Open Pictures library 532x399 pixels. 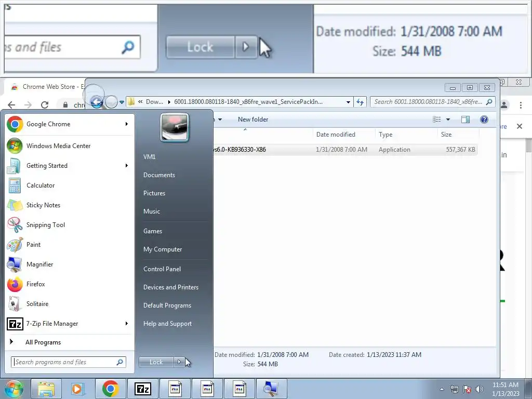[x=154, y=193]
